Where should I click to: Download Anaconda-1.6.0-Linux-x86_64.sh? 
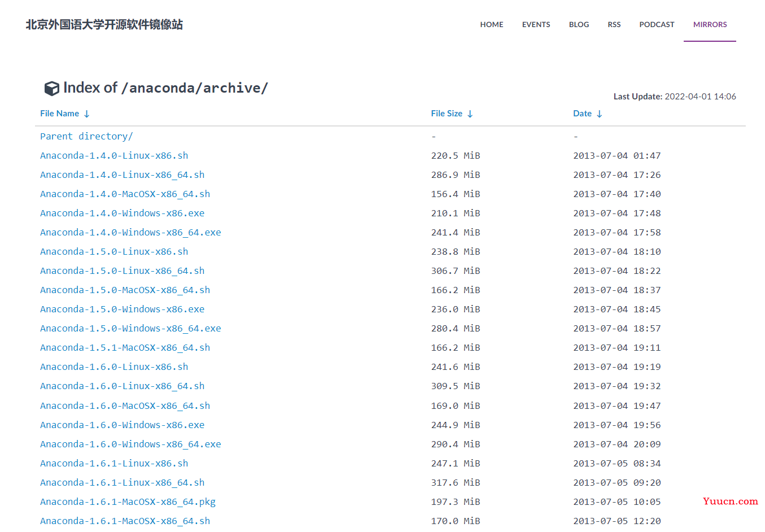click(x=123, y=386)
